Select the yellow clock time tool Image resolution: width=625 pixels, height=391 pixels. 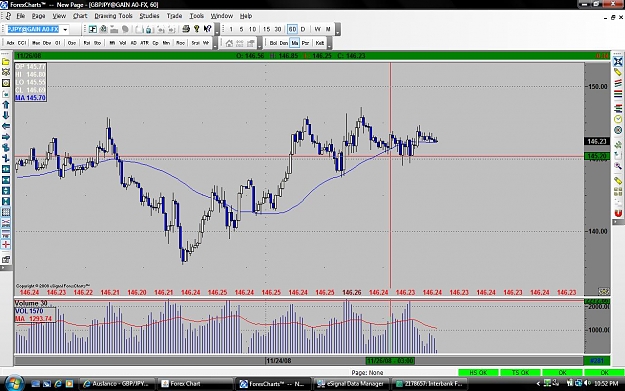(618, 119)
